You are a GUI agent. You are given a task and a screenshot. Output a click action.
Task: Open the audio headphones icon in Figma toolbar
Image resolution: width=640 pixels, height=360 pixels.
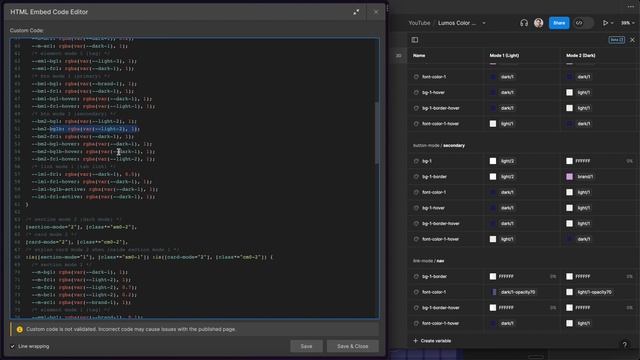click(x=524, y=23)
